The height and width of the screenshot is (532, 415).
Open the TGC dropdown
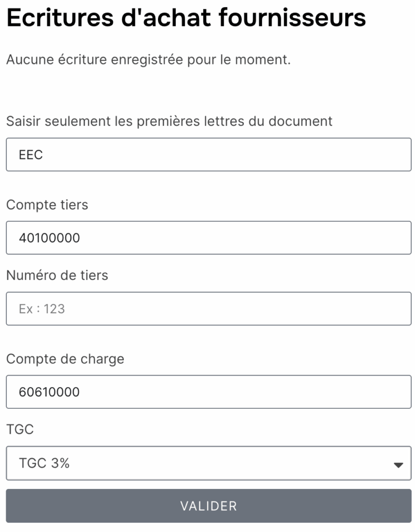[x=208, y=463]
